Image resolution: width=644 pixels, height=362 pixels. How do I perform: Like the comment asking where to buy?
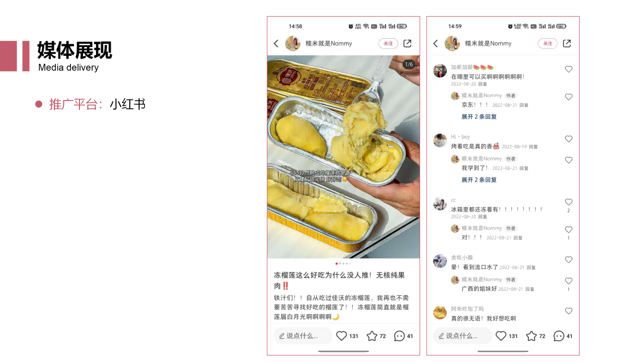click(x=569, y=69)
